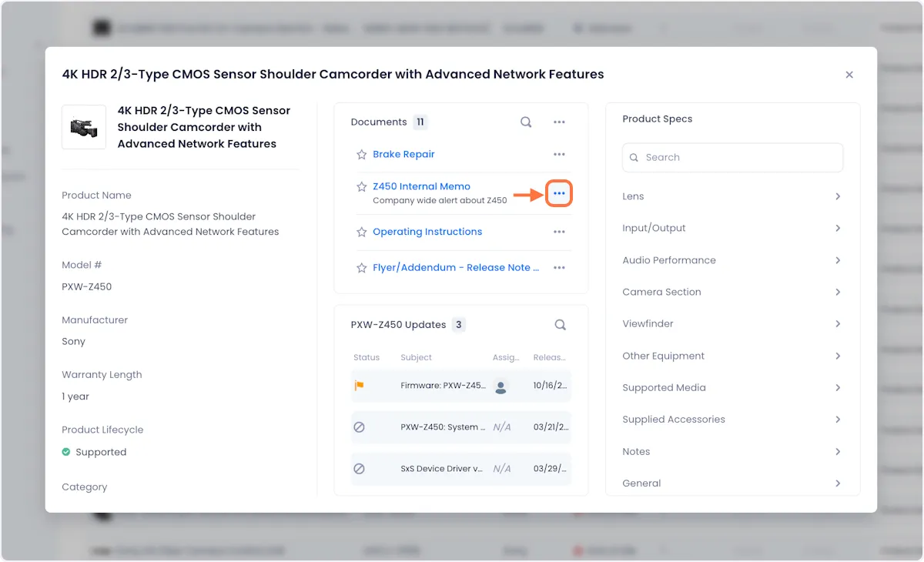Click the Product Specs search field
The image size is (924, 562).
click(732, 157)
